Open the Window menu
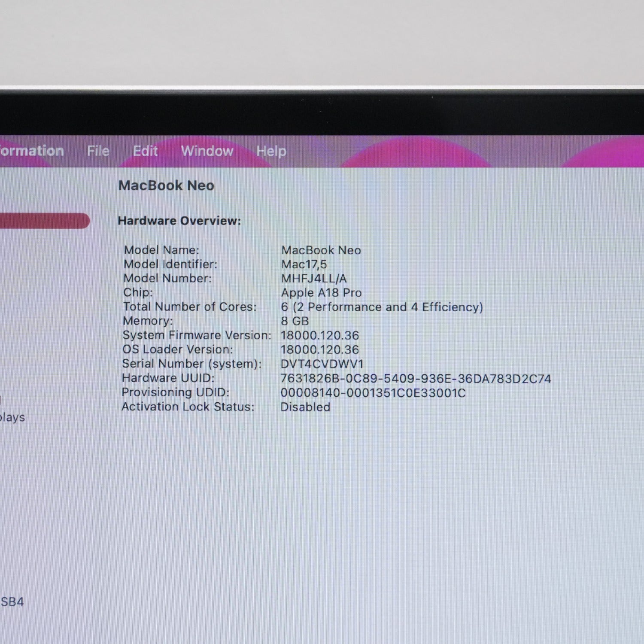Image resolution: width=644 pixels, height=644 pixels. tap(207, 151)
